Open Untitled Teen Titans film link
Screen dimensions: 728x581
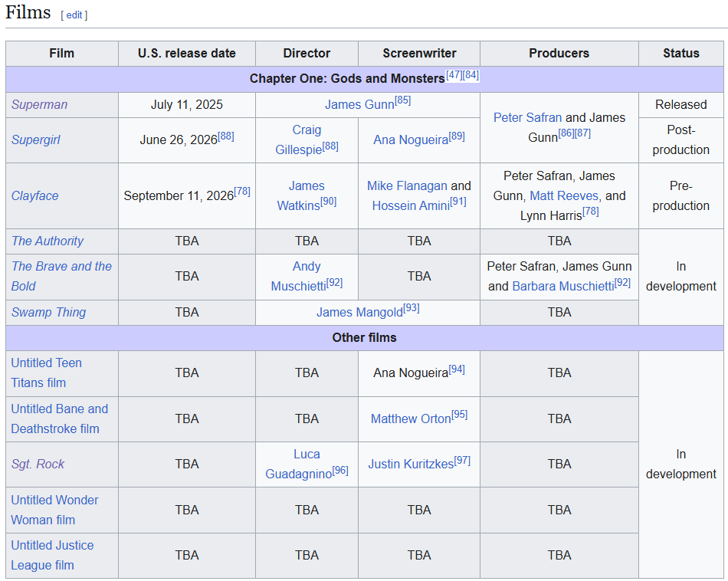coord(47,373)
